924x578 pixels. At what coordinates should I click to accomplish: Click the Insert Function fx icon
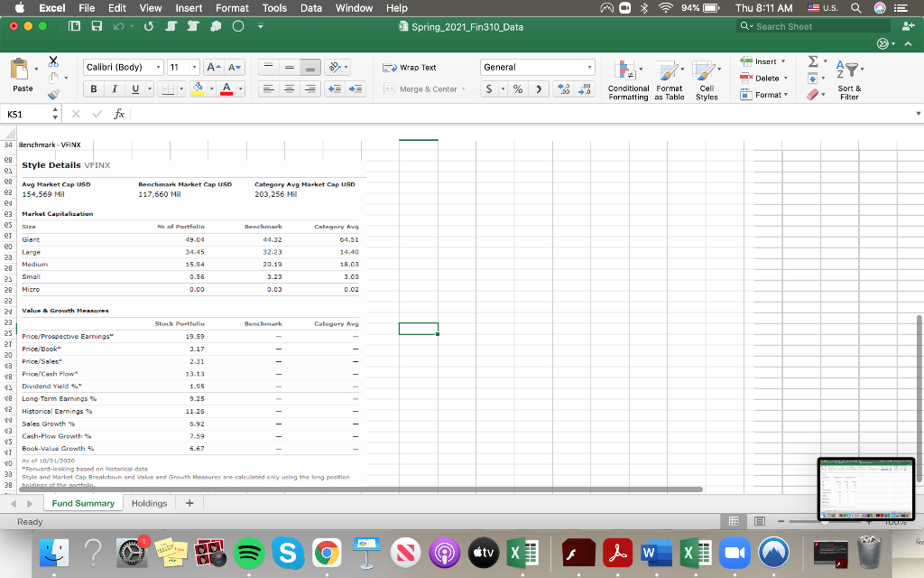pos(119,115)
